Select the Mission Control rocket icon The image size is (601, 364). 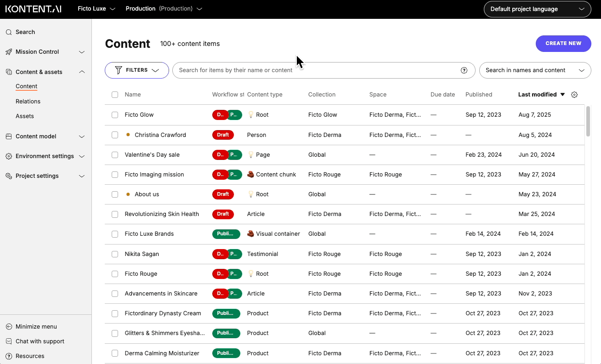point(8,51)
